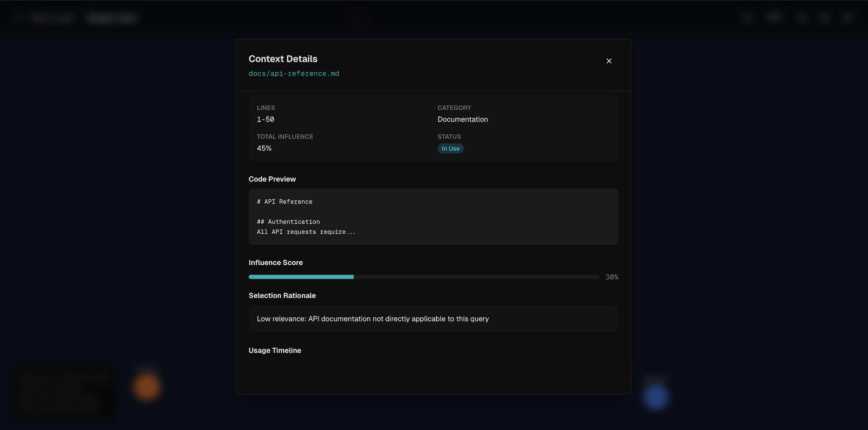Click the low relevance rationale text

click(x=373, y=319)
